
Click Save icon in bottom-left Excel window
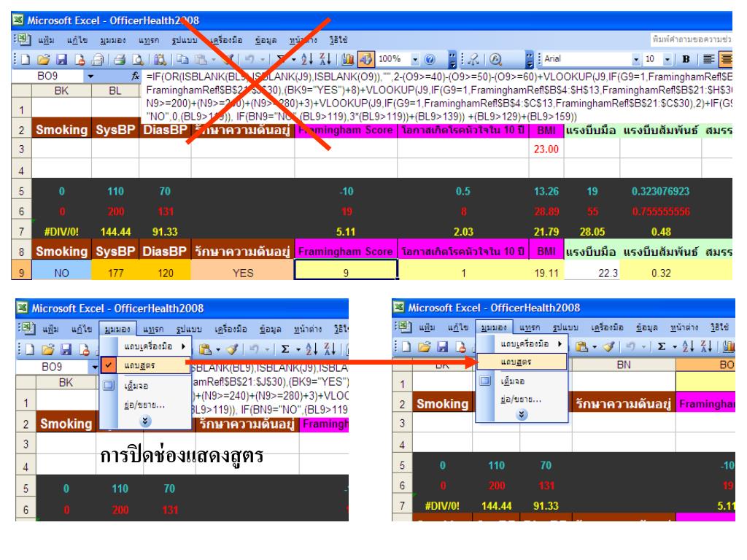[x=66, y=349]
